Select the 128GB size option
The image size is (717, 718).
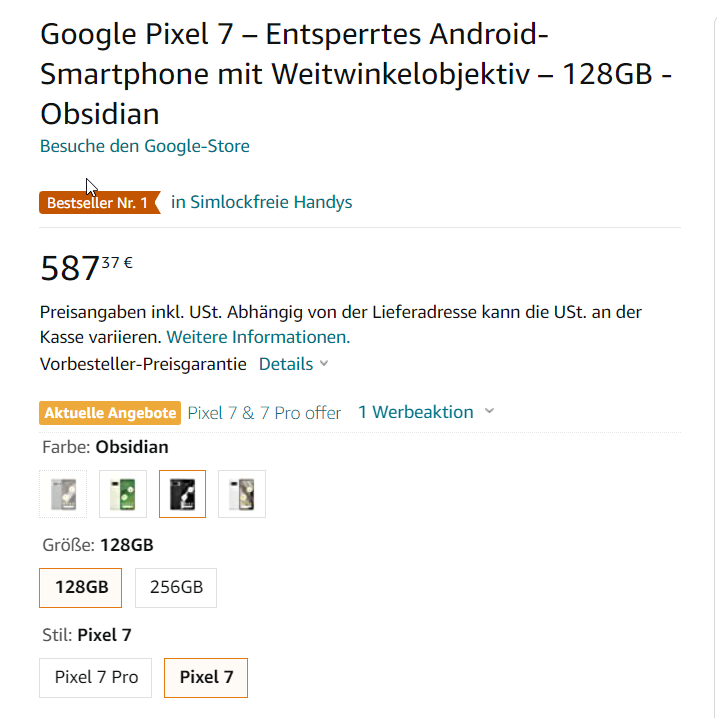coord(81,588)
